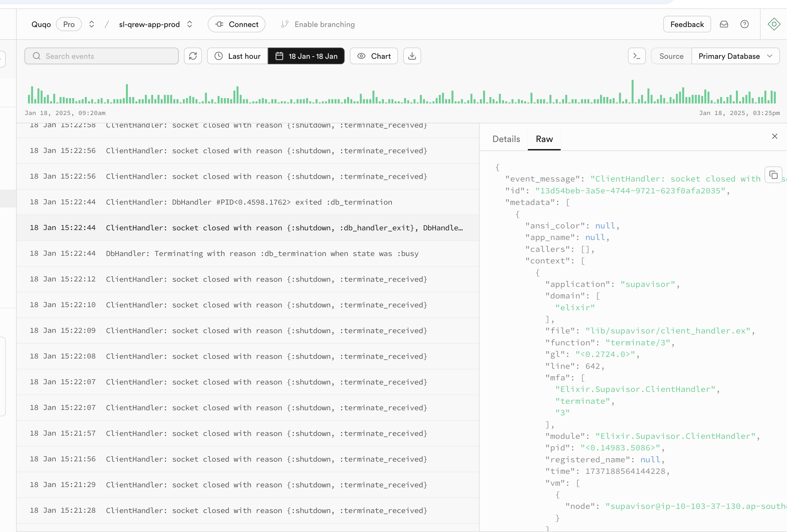
Task: Toggle the Chart display
Action: [x=374, y=56]
